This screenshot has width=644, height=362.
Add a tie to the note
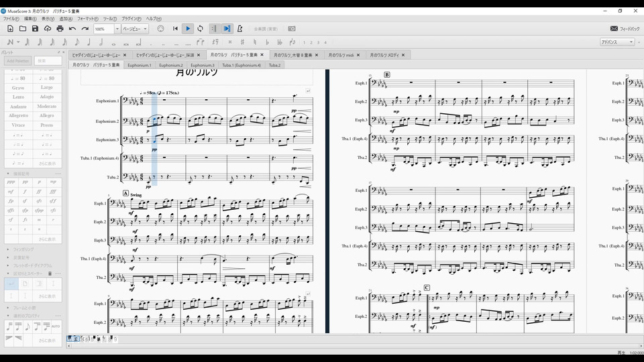click(x=201, y=42)
